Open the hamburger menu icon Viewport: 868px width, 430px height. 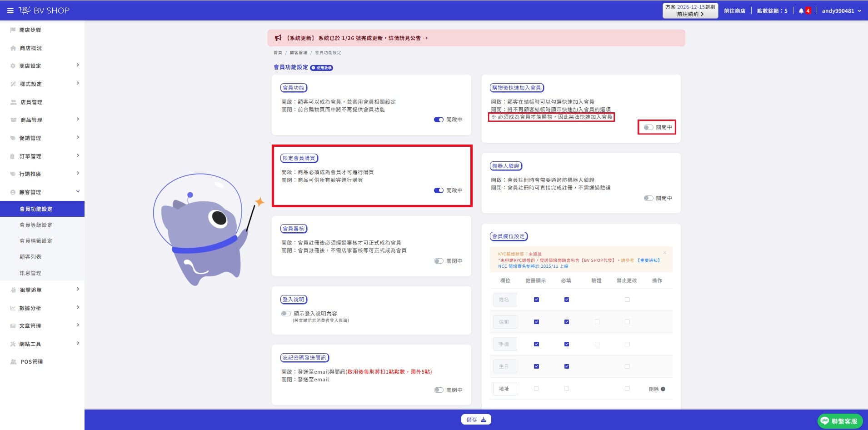pos(10,10)
